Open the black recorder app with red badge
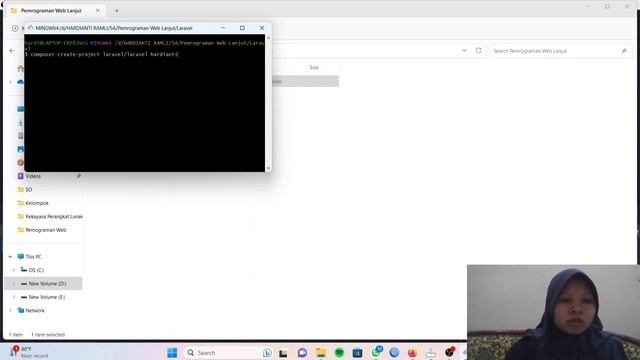 [449, 352]
